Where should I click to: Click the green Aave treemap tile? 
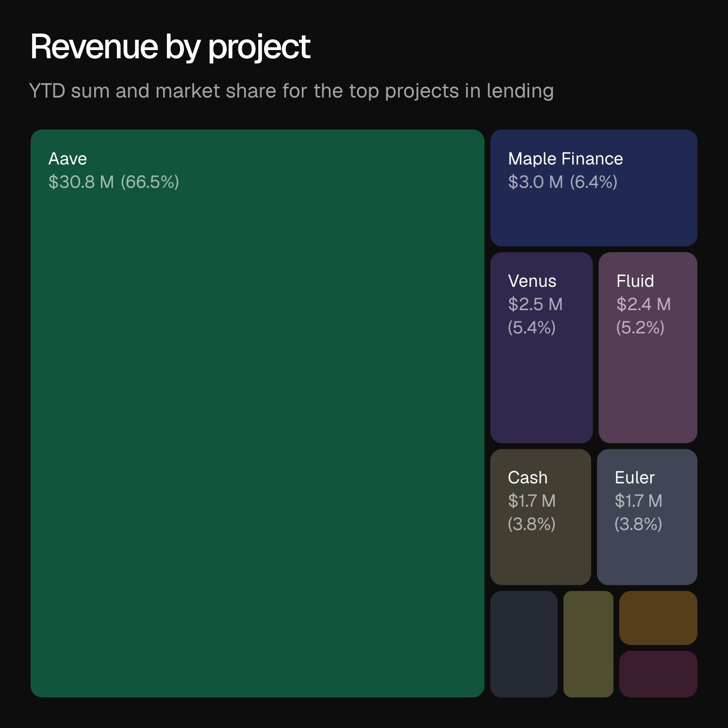(257, 413)
